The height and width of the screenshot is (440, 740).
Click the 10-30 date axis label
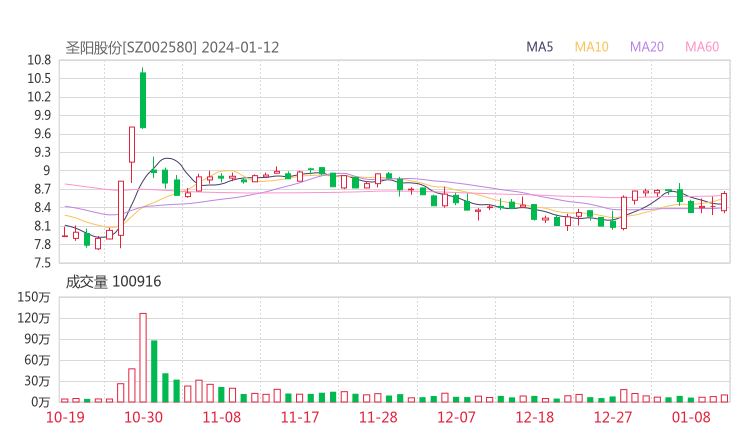tap(143, 417)
